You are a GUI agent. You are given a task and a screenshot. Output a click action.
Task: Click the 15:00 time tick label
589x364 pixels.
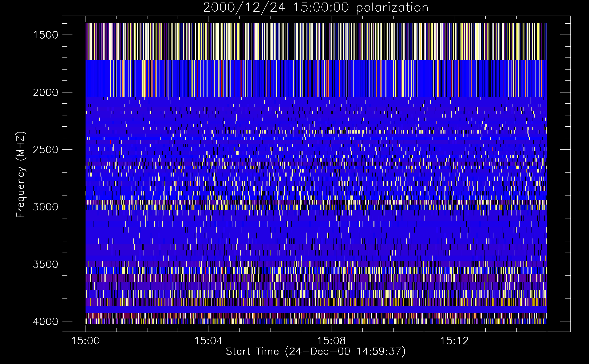86,341
